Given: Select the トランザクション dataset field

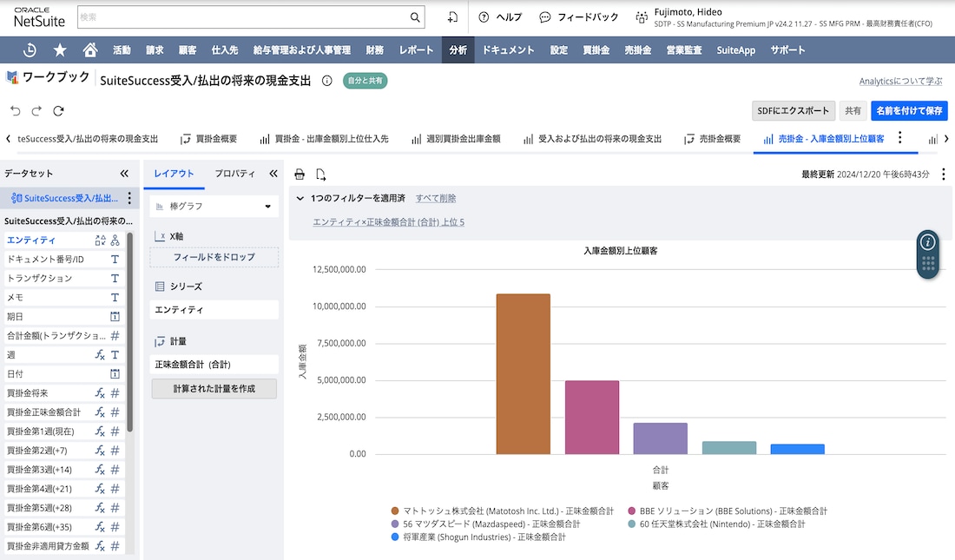Looking at the screenshot, I should [63, 279].
